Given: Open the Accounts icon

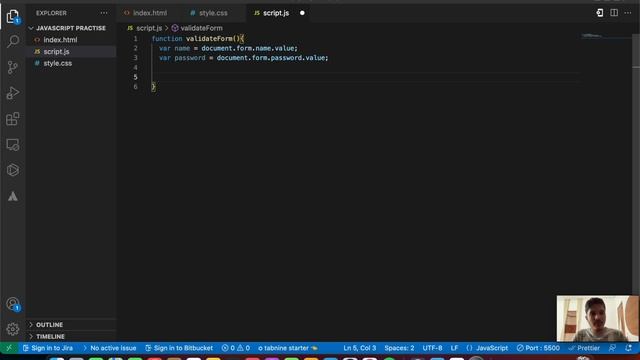Looking at the screenshot, I should [x=13, y=304].
